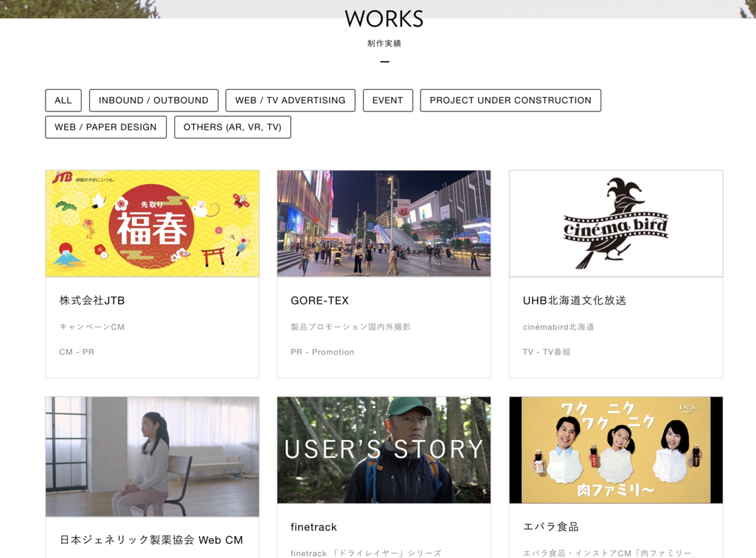Open the girl on chair thumbnail
This screenshot has width=756, height=558.
[x=152, y=457]
